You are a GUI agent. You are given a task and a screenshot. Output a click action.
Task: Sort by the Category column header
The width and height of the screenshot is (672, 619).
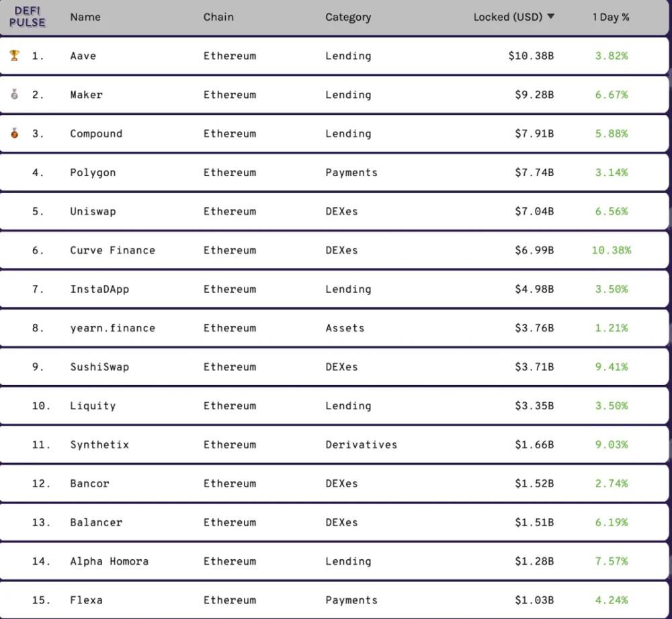coord(347,17)
